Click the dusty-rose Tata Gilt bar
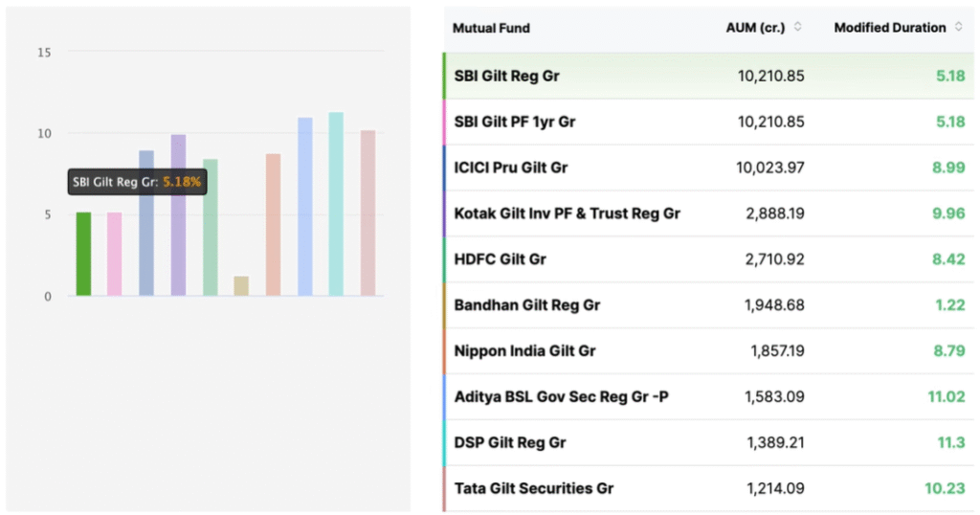This screenshot has height=515, width=980. tap(368, 213)
